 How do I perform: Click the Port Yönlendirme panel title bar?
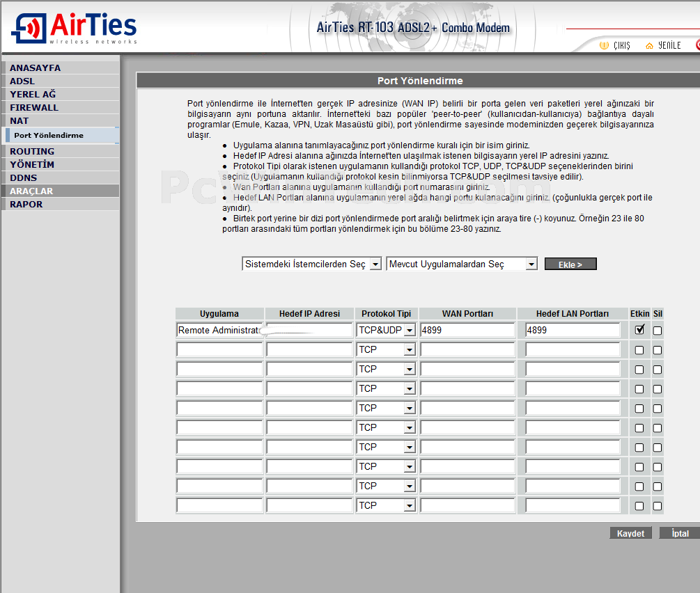click(x=419, y=81)
